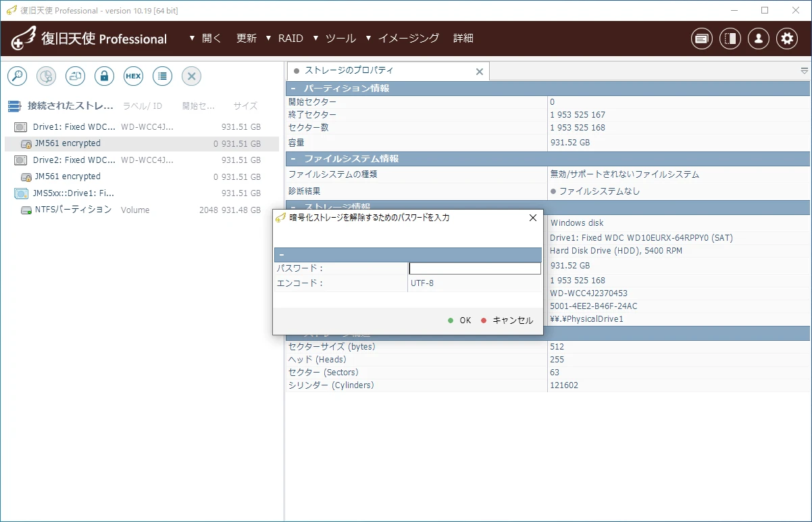Click the console log icon in the header
The height and width of the screenshot is (522, 812).
click(x=702, y=39)
